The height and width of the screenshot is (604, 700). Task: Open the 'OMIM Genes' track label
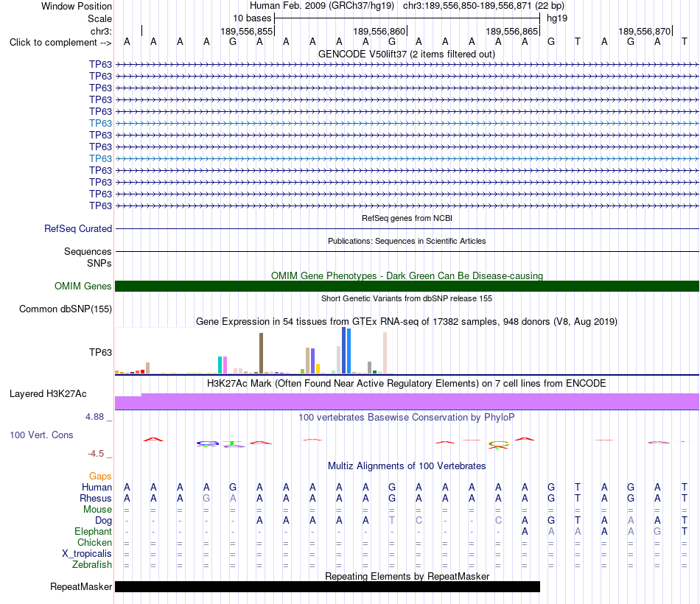point(83,286)
